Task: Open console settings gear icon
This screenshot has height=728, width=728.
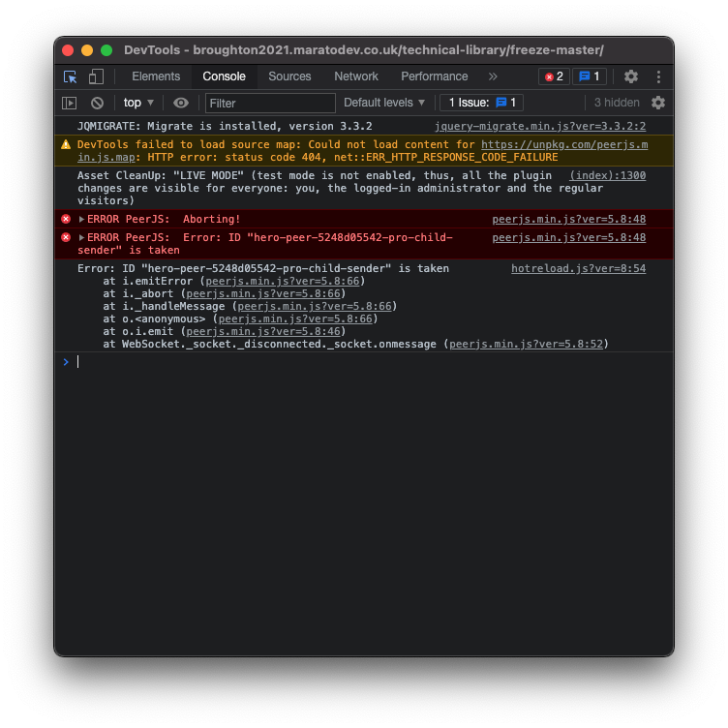Action: [658, 103]
